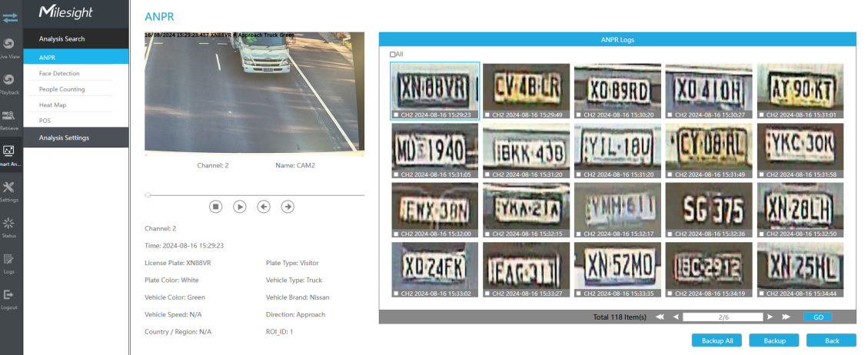Collapse the Analysis Search section

point(76,38)
